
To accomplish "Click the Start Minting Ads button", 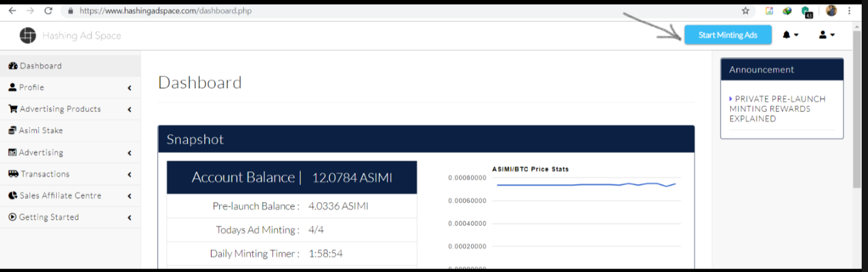I will coord(728,35).
